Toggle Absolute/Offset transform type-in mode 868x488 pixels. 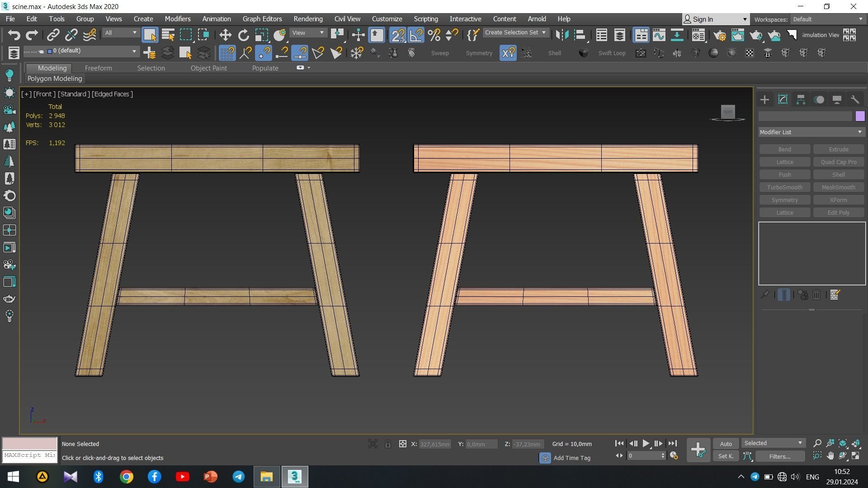(x=402, y=444)
